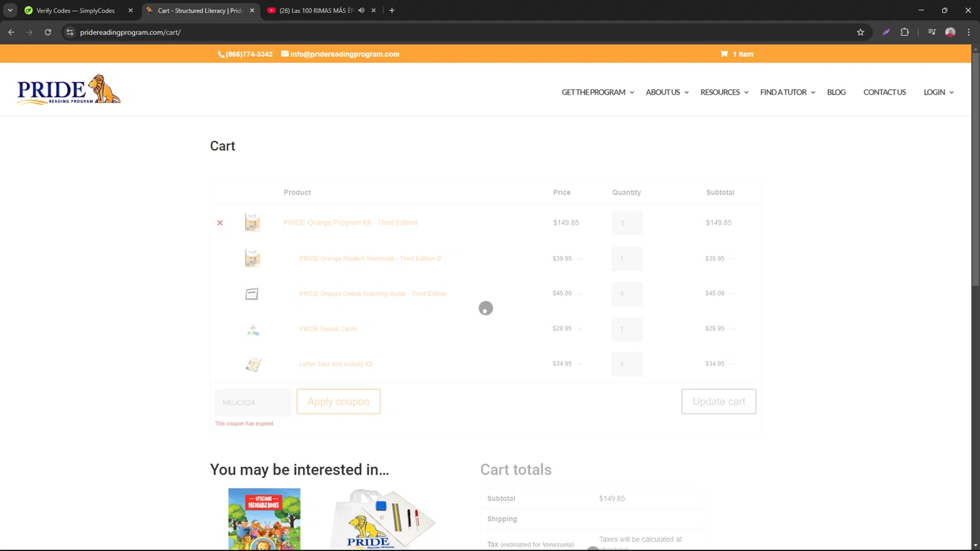
Task: Click the phone number (866)774-3342
Action: coord(245,54)
